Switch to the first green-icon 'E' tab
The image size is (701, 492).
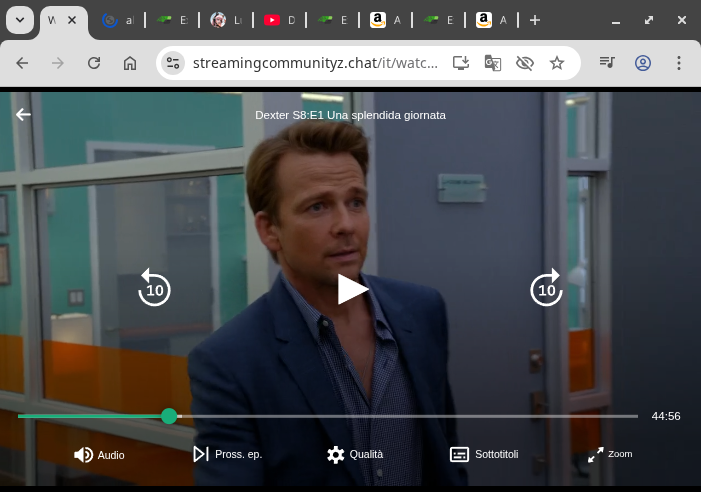(172, 20)
